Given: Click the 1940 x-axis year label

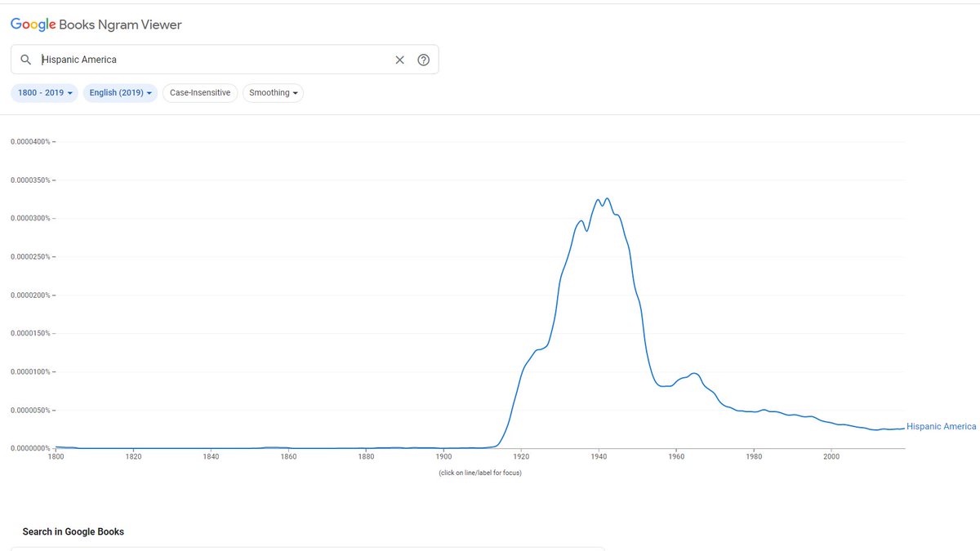Looking at the screenshot, I should coord(599,457).
